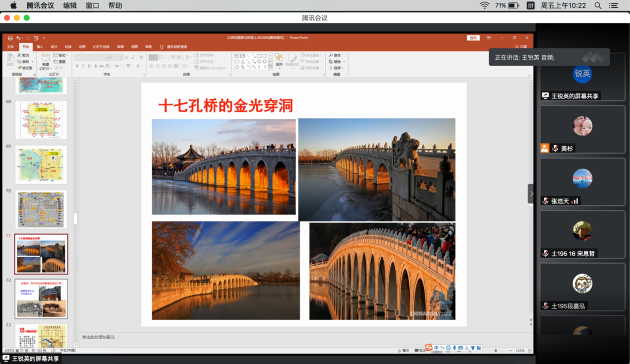
Task: Click the zoom slider in status bar
Action: [496, 351]
